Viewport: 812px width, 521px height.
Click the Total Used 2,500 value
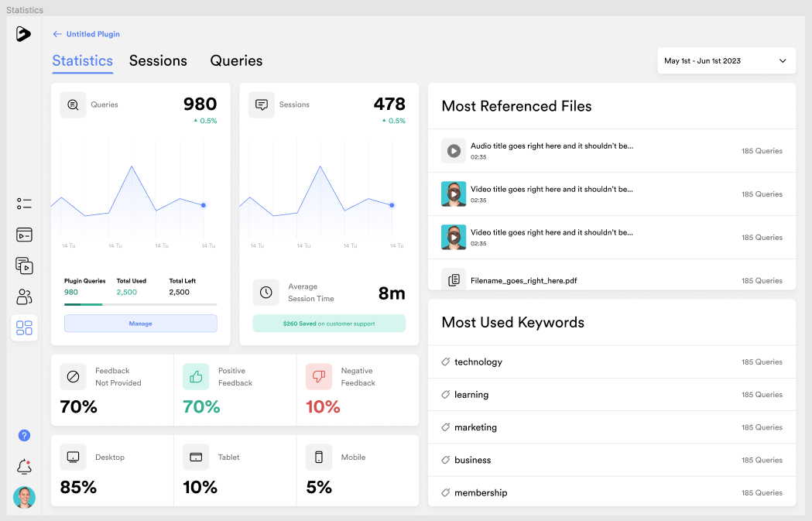[127, 292]
